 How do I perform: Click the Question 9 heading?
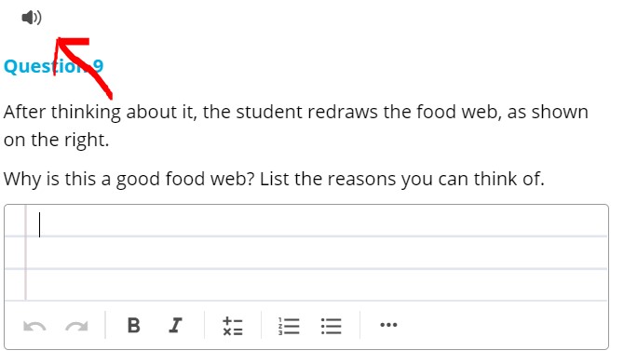coord(54,66)
